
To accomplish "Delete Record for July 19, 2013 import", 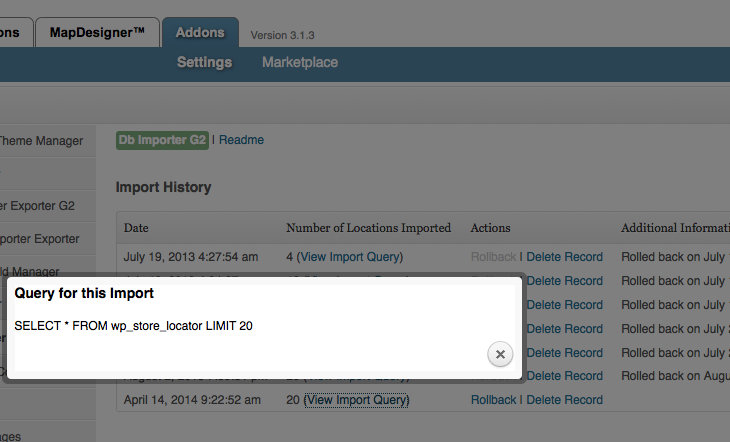I will click(564, 257).
